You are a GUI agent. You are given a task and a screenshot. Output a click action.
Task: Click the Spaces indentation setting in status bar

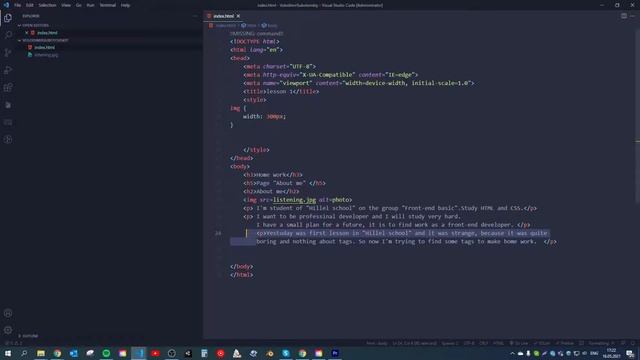[450, 343]
